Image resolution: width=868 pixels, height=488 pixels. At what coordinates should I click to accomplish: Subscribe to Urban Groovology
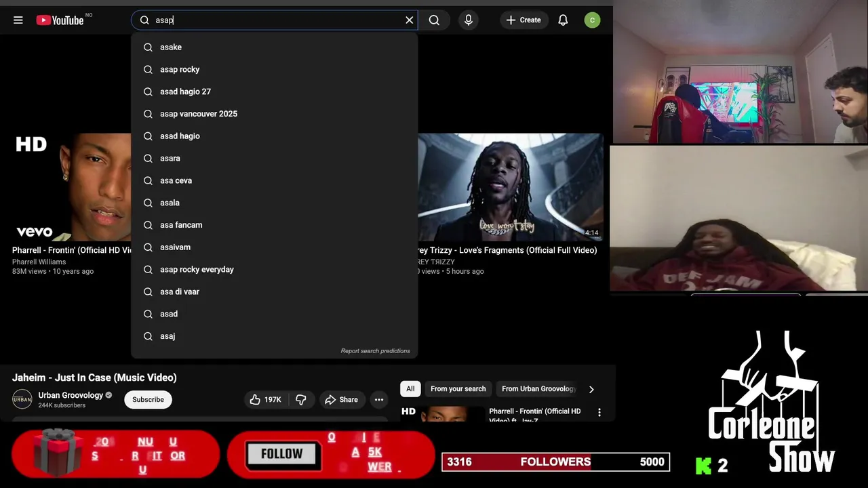point(148,400)
